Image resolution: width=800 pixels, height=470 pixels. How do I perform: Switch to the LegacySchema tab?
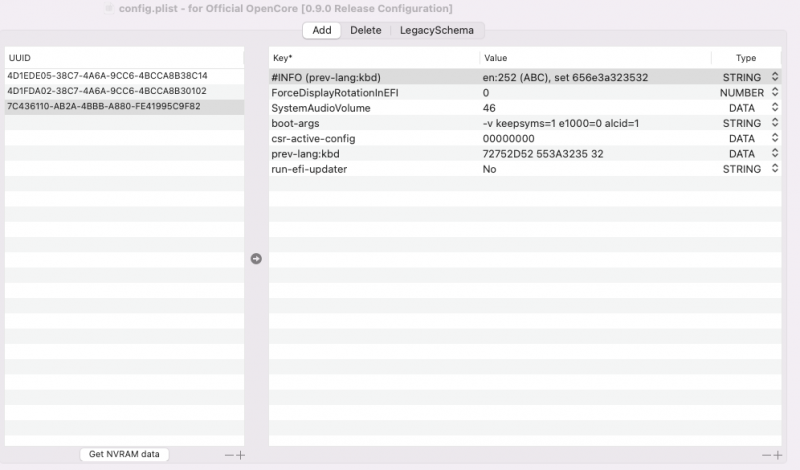pos(437,30)
